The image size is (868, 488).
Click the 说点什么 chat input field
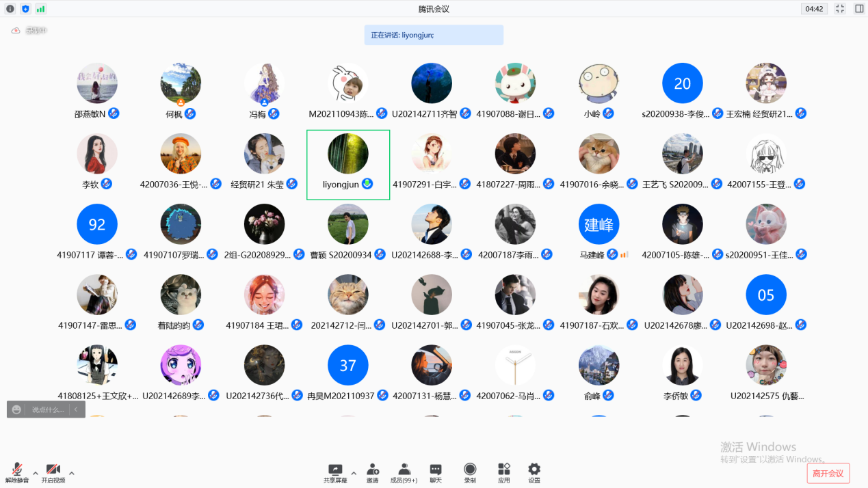[x=47, y=409]
